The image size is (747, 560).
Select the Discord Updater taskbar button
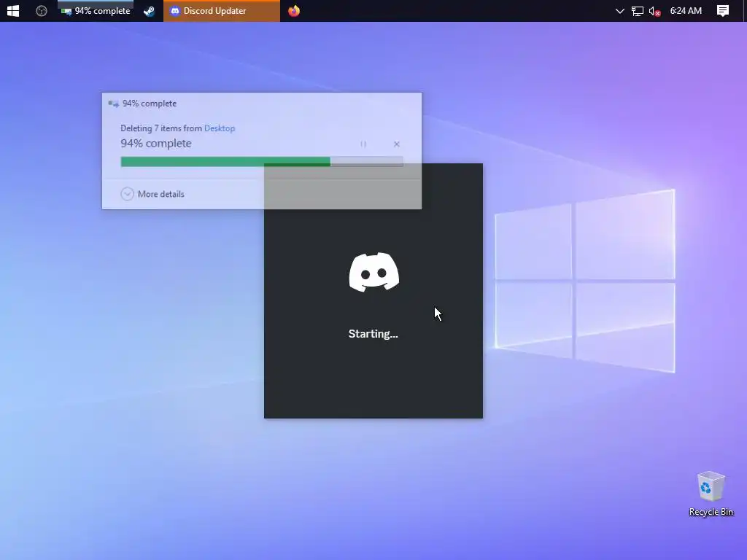pyautogui.click(x=222, y=10)
